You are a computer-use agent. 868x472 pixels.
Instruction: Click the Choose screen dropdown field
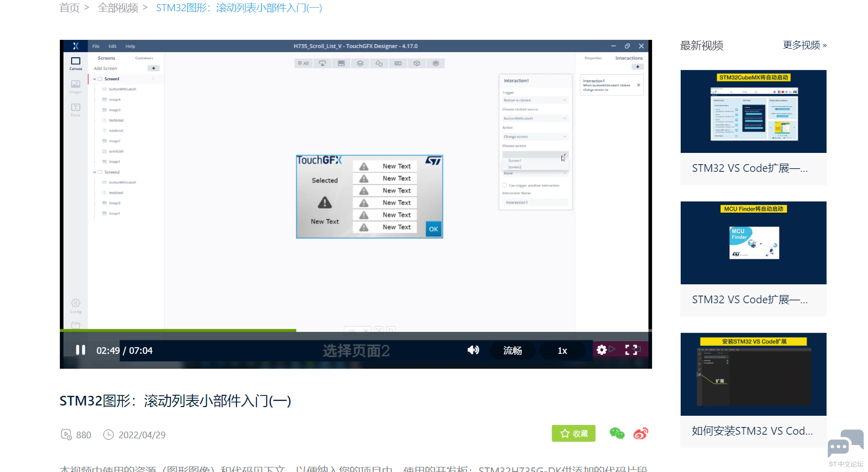tap(535, 154)
